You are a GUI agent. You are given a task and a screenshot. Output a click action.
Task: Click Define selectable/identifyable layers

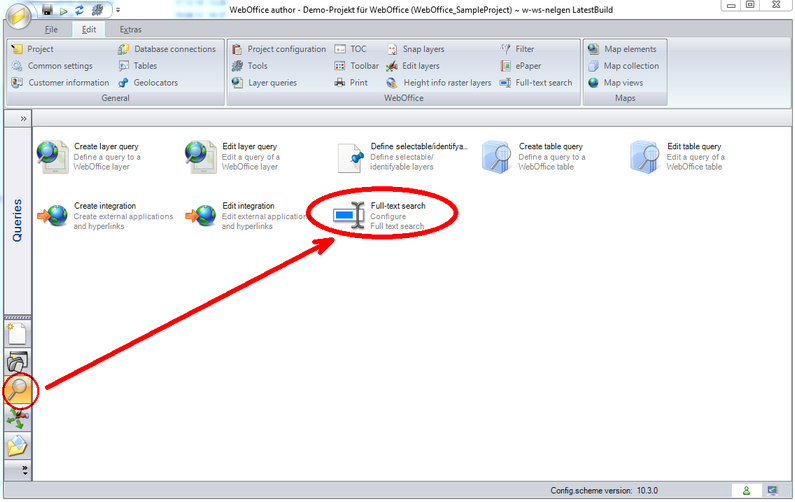403,157
